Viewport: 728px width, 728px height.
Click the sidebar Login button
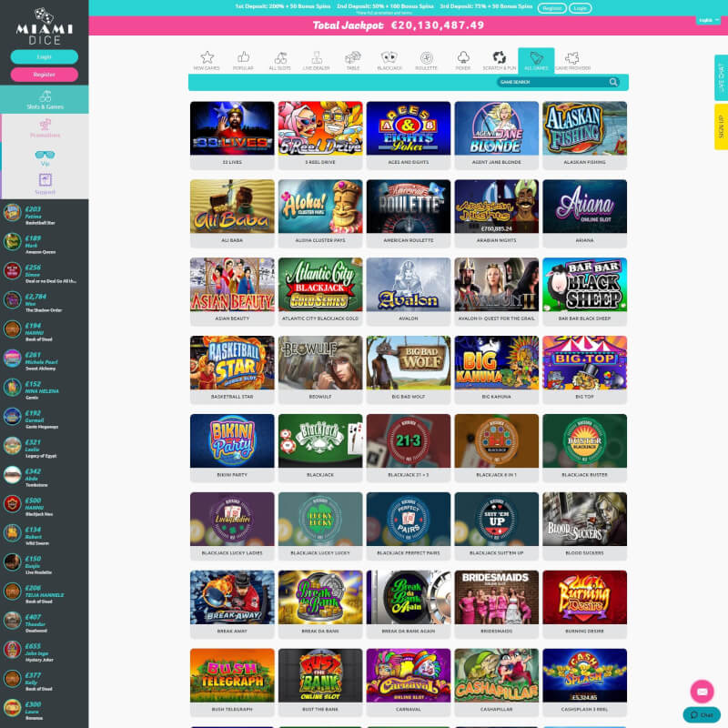pos(45,56)
